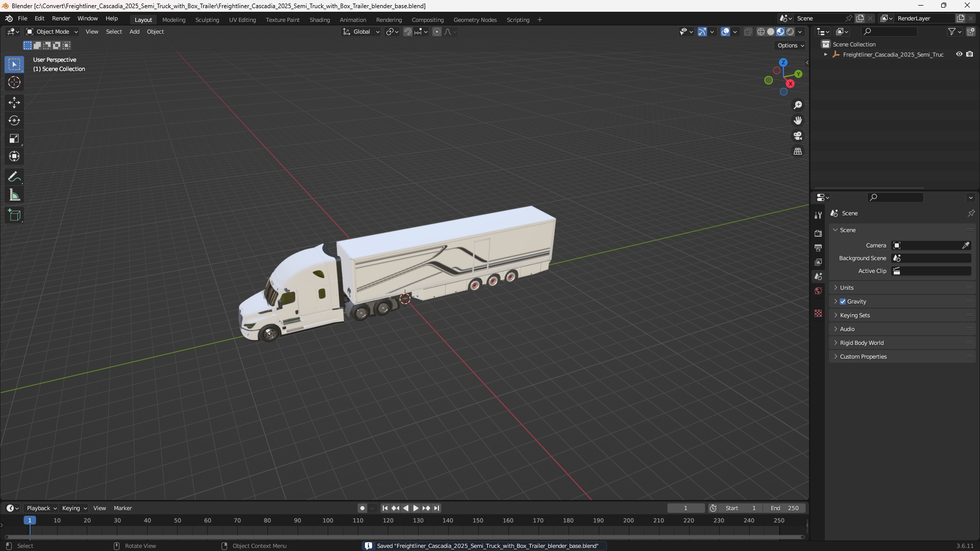Switch to the Modeling workspace tab
Viewport: 980px width, 551px height.
point(174,20)
